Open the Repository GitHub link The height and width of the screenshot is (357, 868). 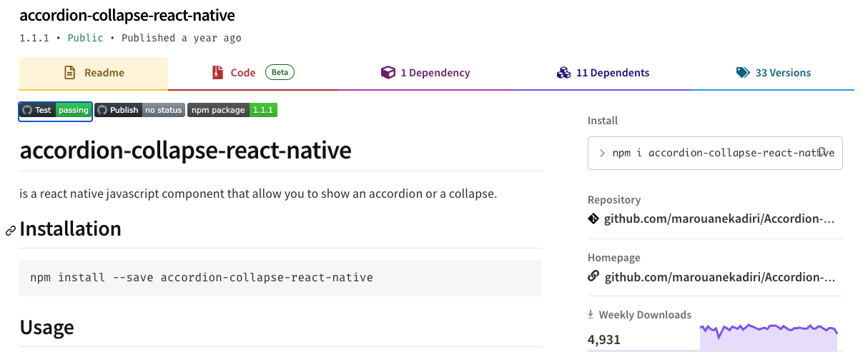pyautogui.click(x=719, y=218)
